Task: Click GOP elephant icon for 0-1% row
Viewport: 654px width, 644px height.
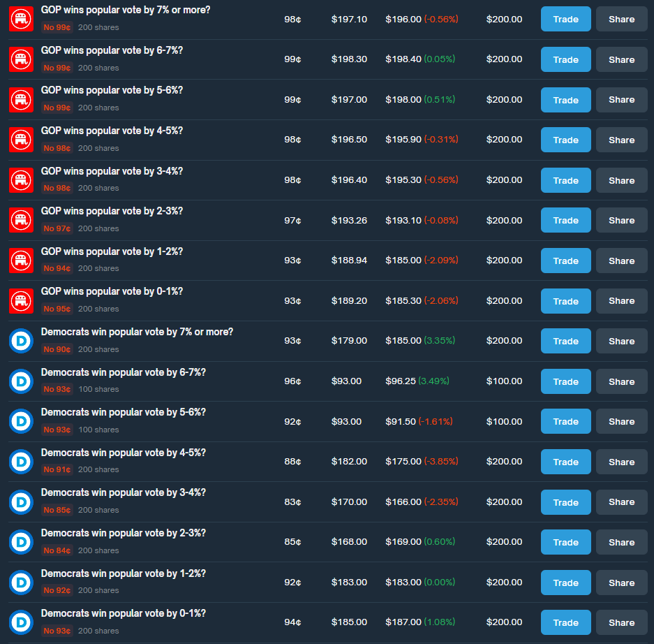Action: [21, 301]
